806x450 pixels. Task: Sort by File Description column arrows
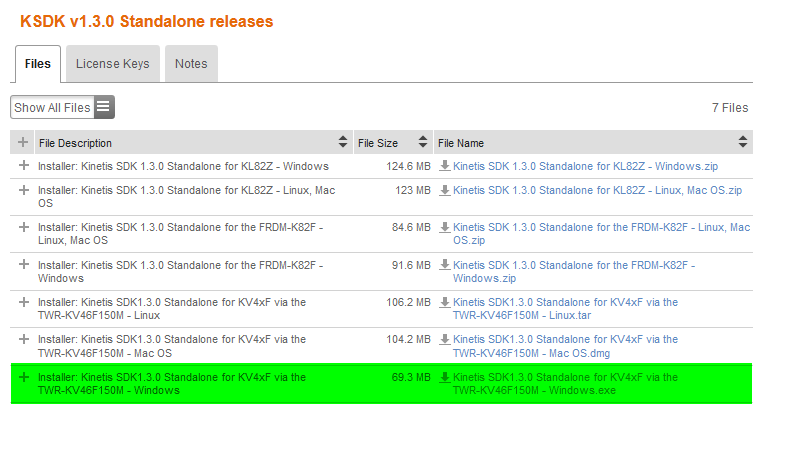(x=343, y=142)
